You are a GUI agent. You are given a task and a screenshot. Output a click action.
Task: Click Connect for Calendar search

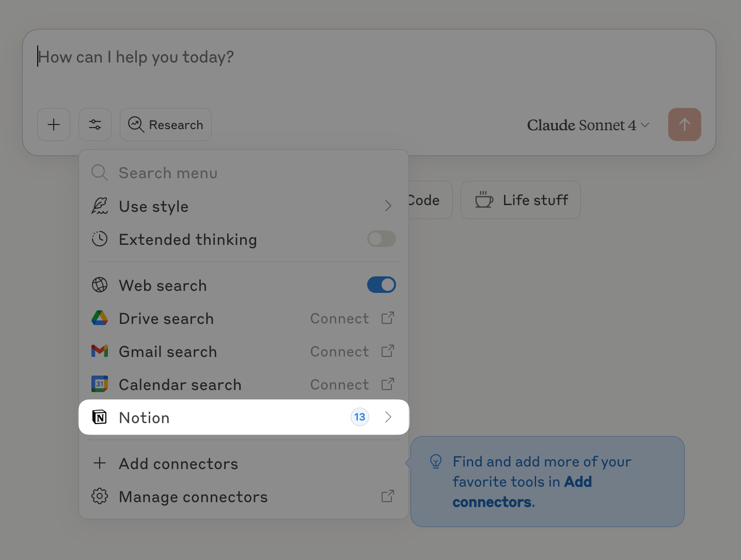[339, 385]
